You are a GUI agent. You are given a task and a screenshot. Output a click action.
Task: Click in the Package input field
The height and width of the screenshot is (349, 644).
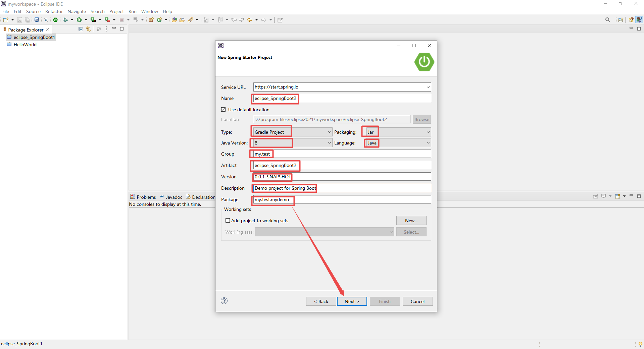[x=342, y=199]
